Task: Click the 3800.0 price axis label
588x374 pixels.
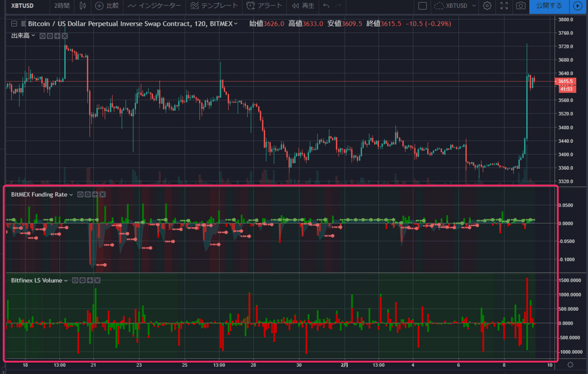Action: (565, 20)
